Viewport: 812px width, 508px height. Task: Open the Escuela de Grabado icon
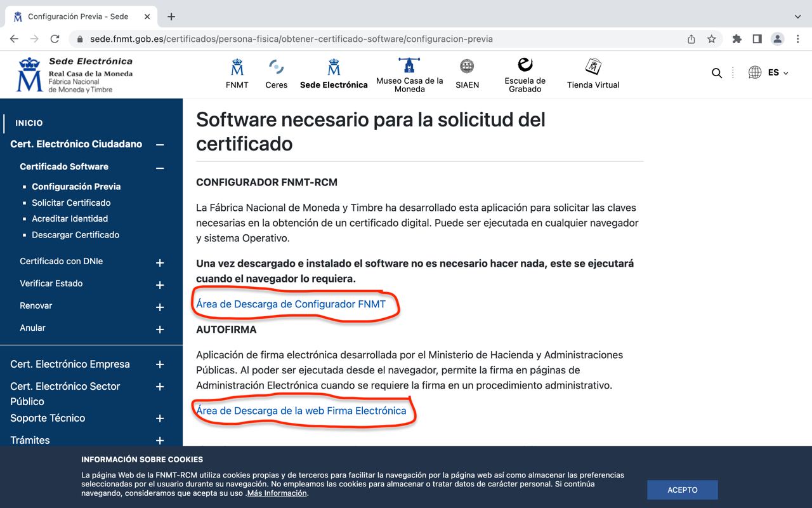click(525, 75)
